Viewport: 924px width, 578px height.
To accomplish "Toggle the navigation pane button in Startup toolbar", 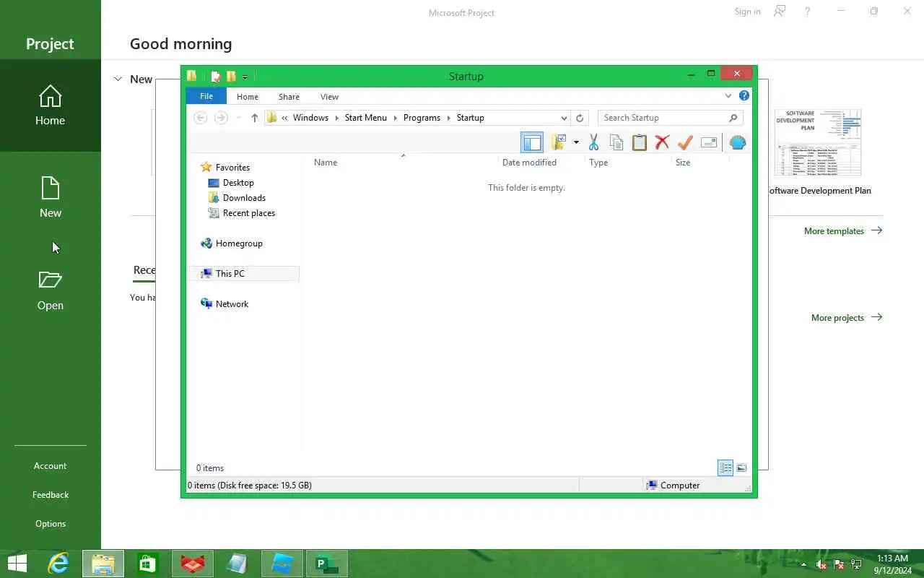I will (532, 142).
